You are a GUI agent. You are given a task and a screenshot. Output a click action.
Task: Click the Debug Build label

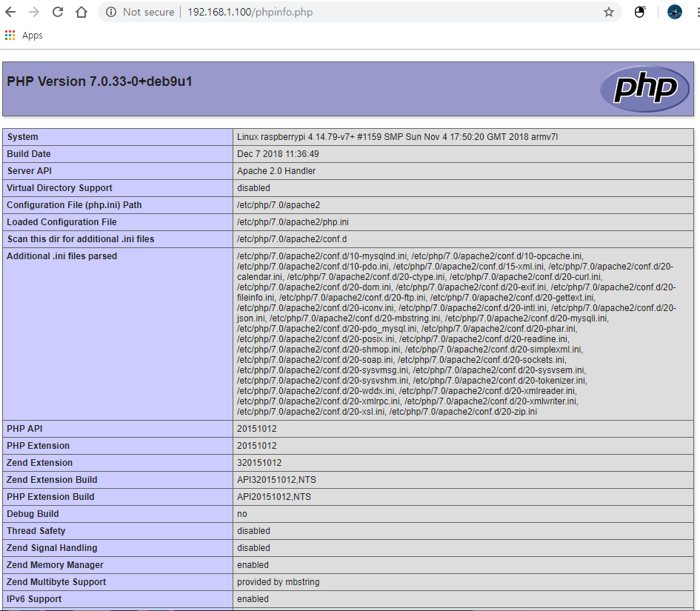[33, 514]
